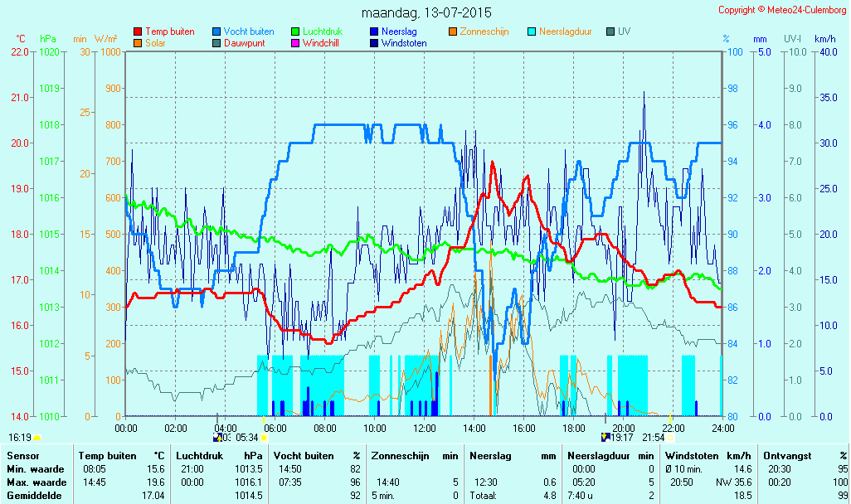Select the Windstoten legend label
Image resolution: width=851 pixels, height=504 pixels.
coord(404,43)
